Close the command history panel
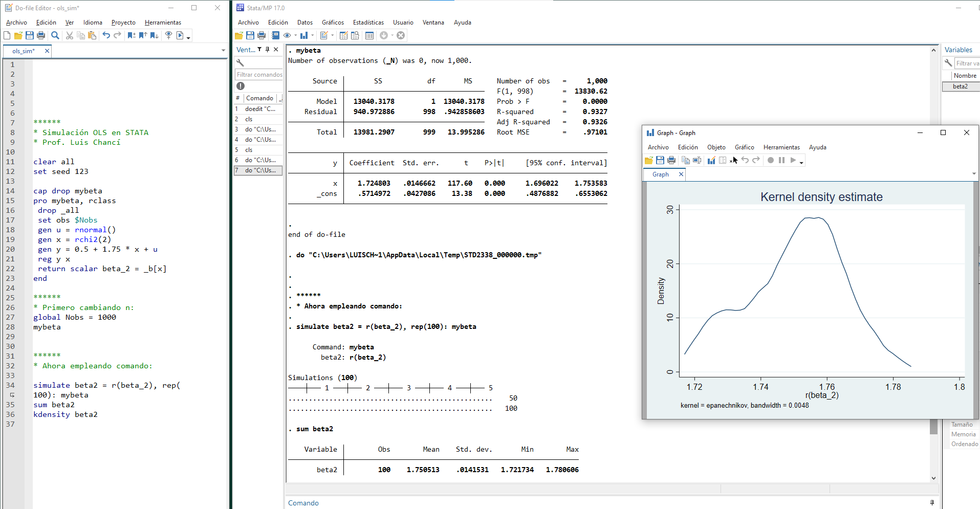This screenshot has width=980, height=509. [x=276, y=50]
